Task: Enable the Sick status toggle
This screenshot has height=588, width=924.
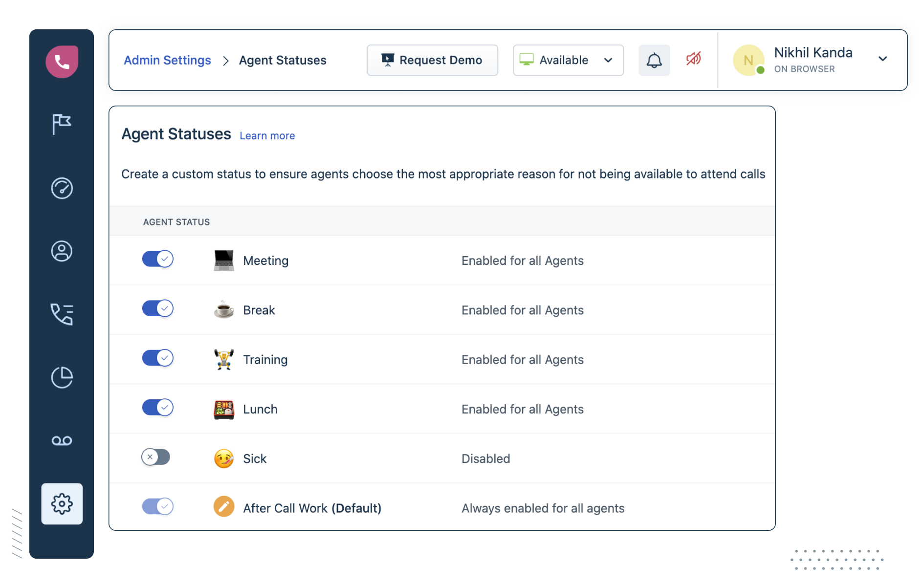Action: pyautogui.click(x=155, y=457)
